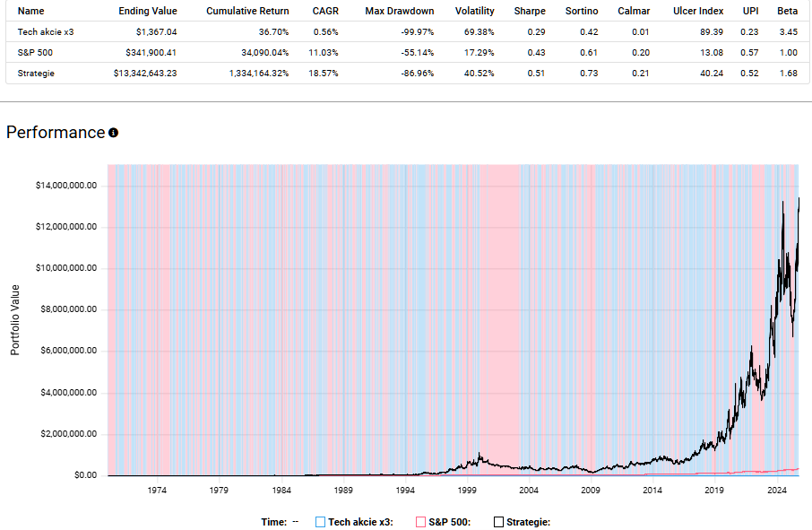The image size is (812, 530).
Task: Click the S&P 500 row name cell
Action: click(x=34, y=53)
